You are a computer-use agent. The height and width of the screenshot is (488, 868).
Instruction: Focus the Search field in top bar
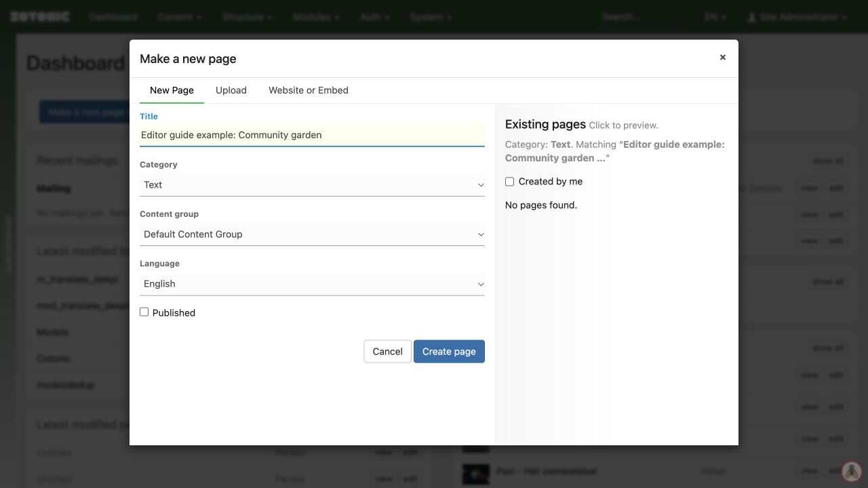(641, 17)
